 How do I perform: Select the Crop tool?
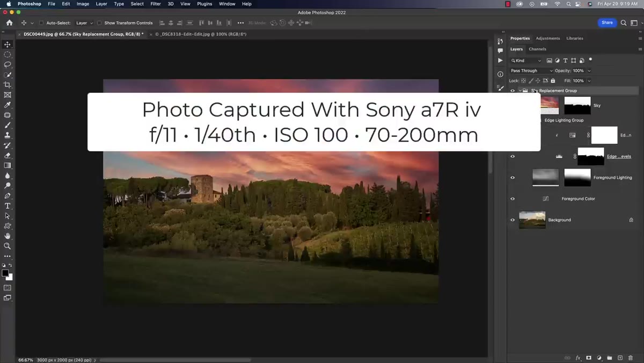tap(8, 85)
